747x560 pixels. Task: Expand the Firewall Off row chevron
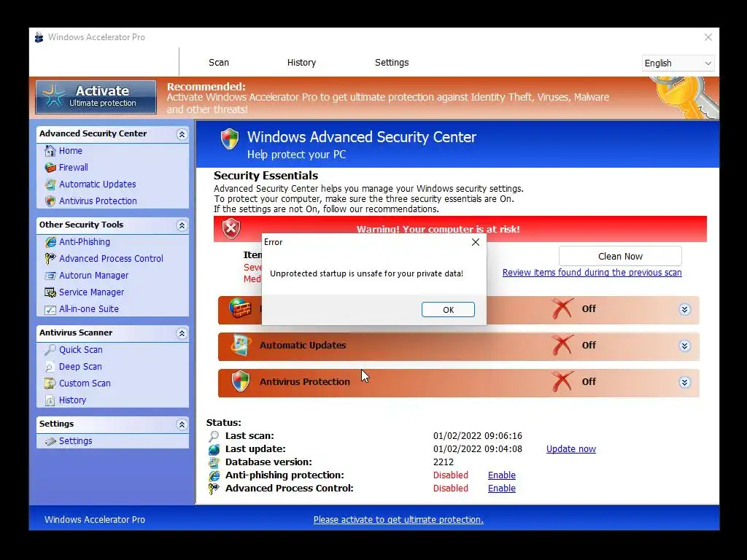coord(684,309)
